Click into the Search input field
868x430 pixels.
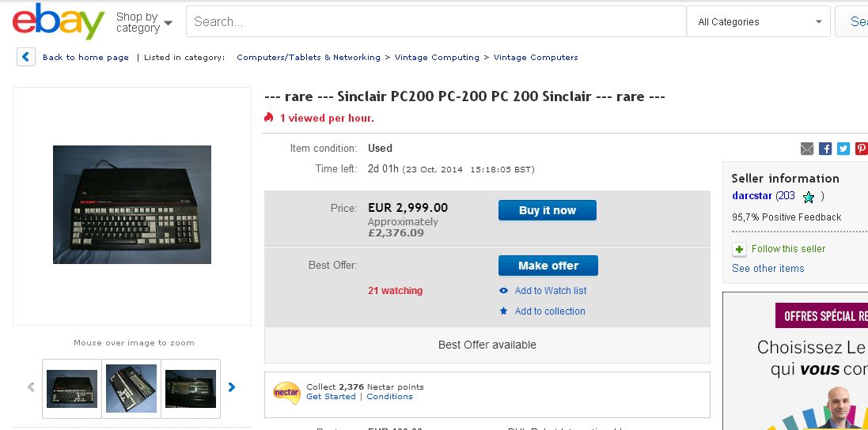pos(435,22)
